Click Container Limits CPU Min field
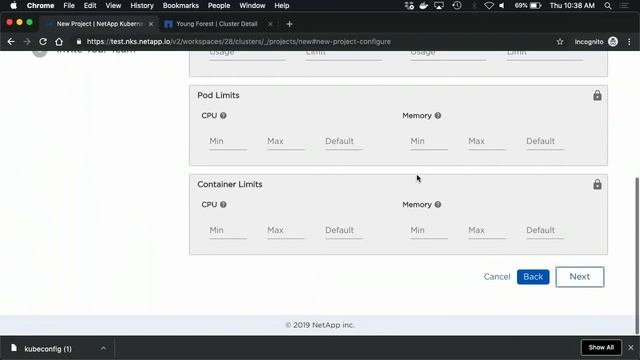This screenshot has height=360, width=640. [228, 230]
